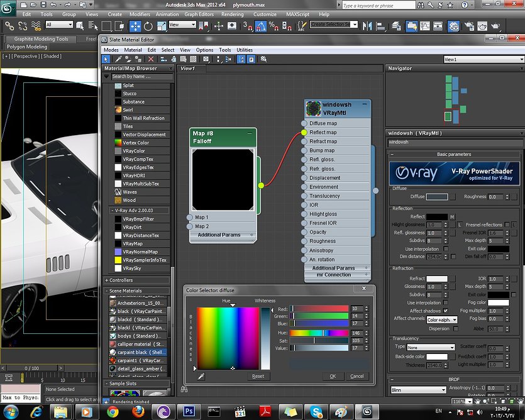This screenshot has width=525, height=420.
Task: Click the Refract white color swatch
Action: pyautogui.click(x=437, y=279)
